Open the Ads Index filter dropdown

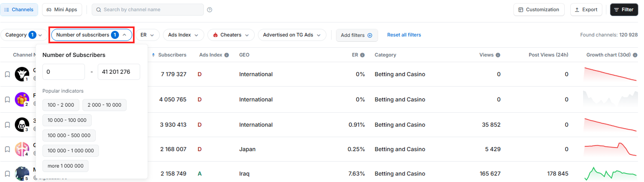[183, 35]
